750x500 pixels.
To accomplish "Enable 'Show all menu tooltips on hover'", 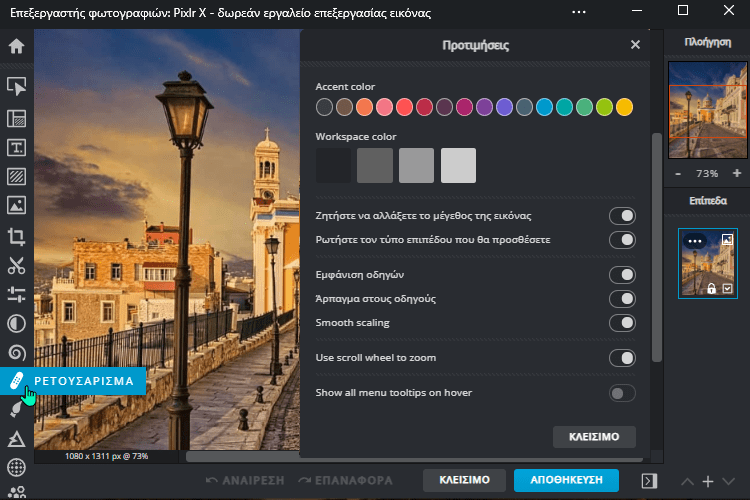I will 622,393.
